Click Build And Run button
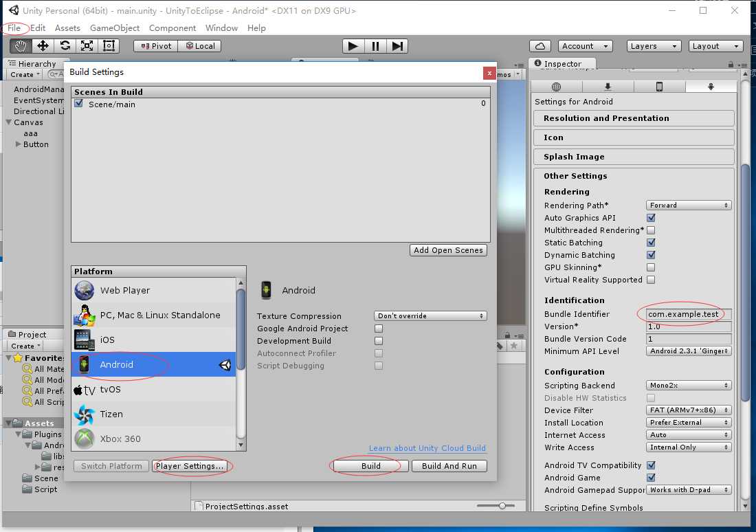Image resolution: width=756 pixels, height=532 pixels. [449, 466]
